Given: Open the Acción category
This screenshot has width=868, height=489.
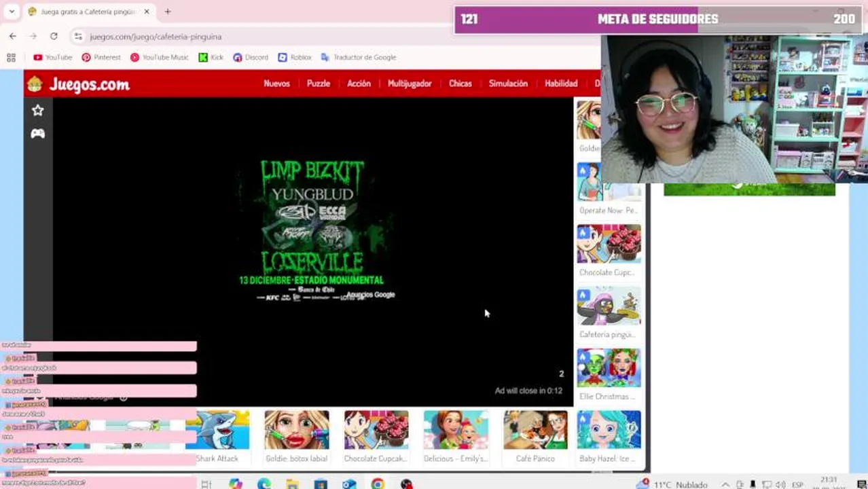Looking at the screenshot, I should point(359,84).
